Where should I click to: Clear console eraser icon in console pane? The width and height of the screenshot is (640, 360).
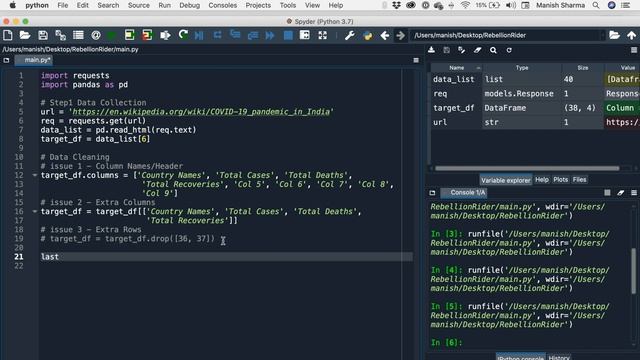[x=621, y=193]
